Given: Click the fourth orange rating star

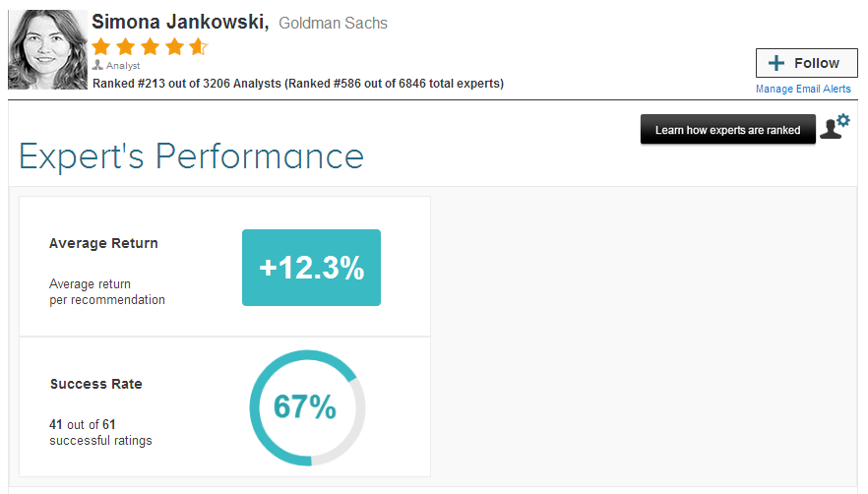Looking at the screenshot, I should pos(174,46).
